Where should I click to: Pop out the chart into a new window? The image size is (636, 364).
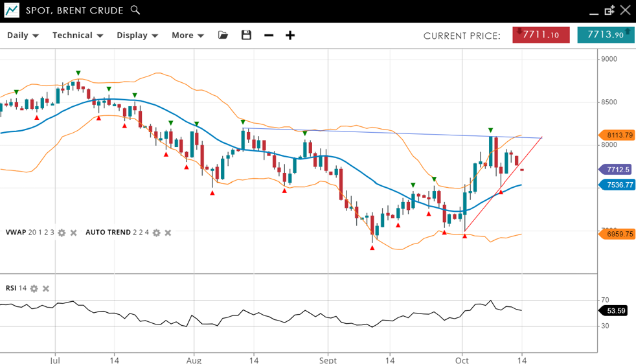609,10
